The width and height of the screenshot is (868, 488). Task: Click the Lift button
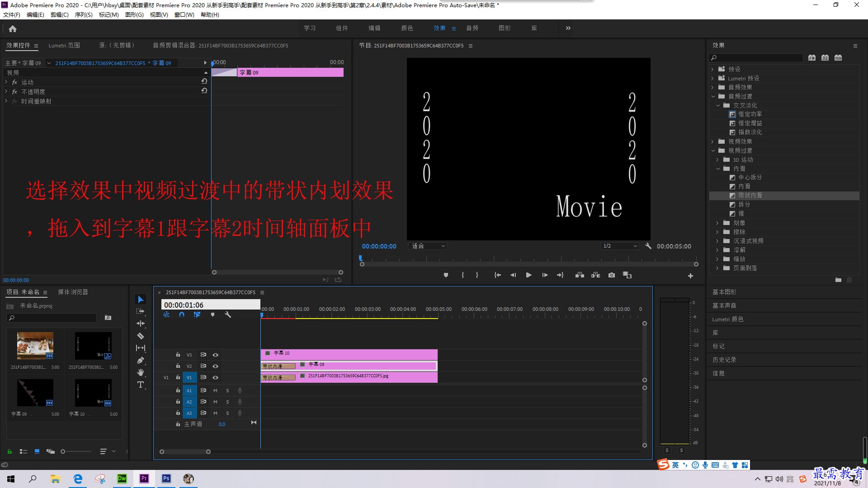coord(580,275)
